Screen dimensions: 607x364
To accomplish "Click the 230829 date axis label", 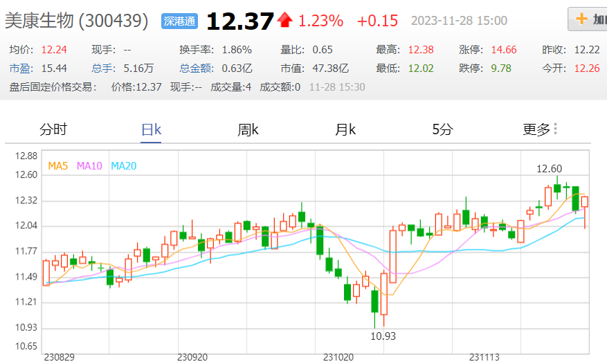I will (x=60, y=357).
